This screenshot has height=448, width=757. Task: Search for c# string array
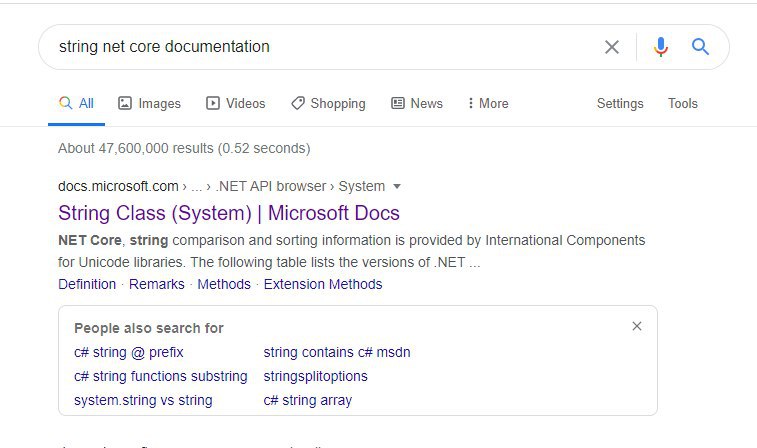point(308,400)
